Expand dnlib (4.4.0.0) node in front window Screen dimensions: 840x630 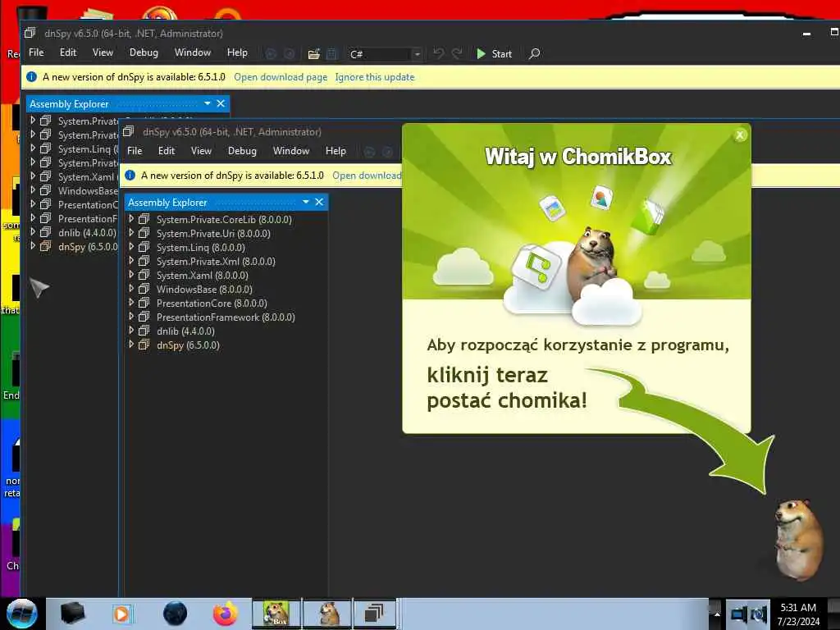click(x=130, y=330)
